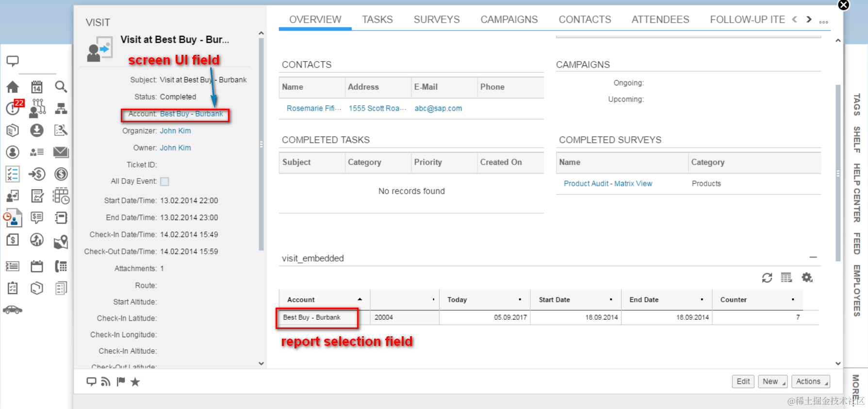Click the Edit button

(743, 381)
